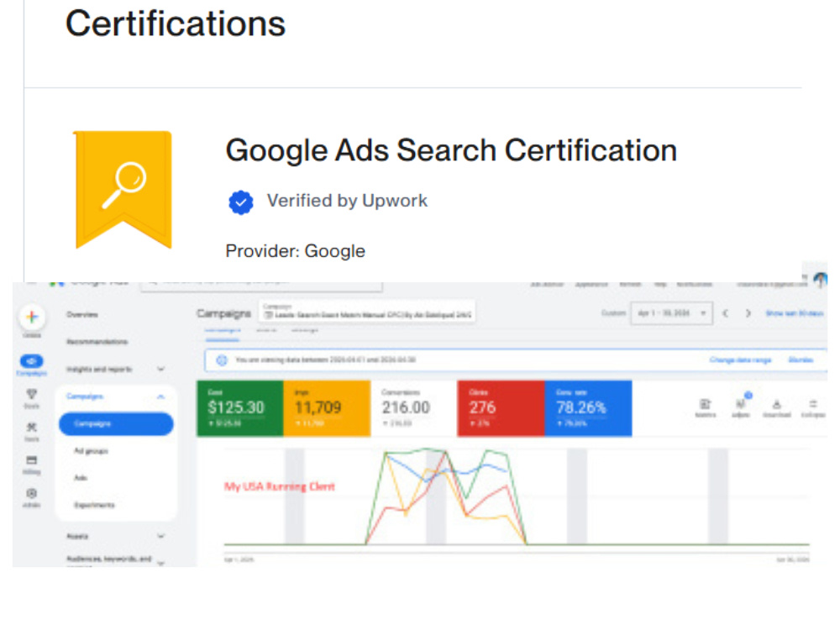Open the Admin gear icon
The height and width of the screenshot is (630, 840).
coord(32,493)
